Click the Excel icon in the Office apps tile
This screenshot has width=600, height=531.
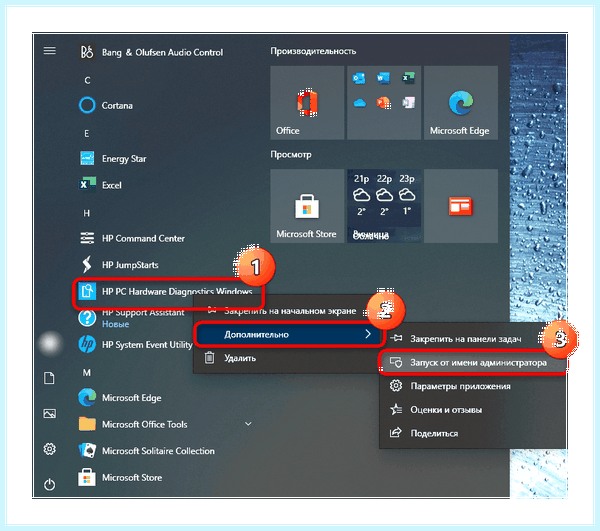pyautogui.click(x=408, y=78)
